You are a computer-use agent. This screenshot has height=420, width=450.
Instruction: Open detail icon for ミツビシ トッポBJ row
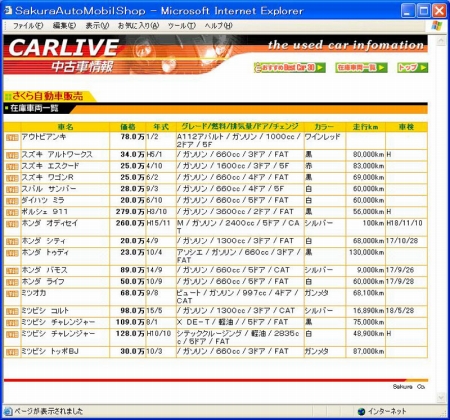coord(12,352)
